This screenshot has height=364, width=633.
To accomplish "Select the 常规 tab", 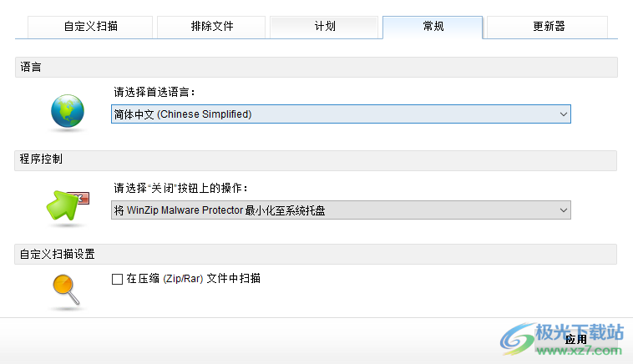I will (x=433, y=27).
